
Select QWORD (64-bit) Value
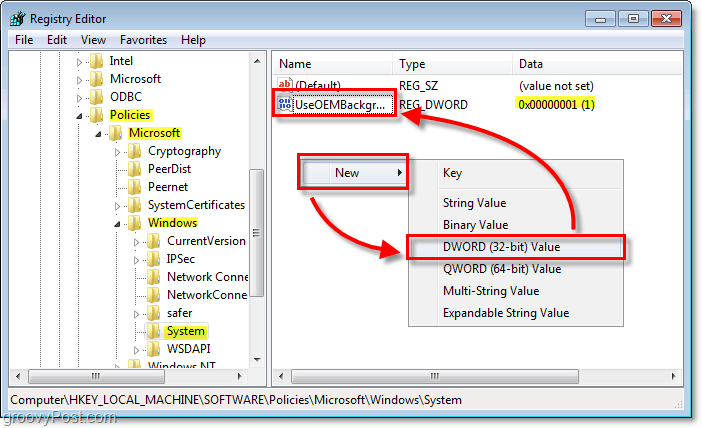click(515, 269)
